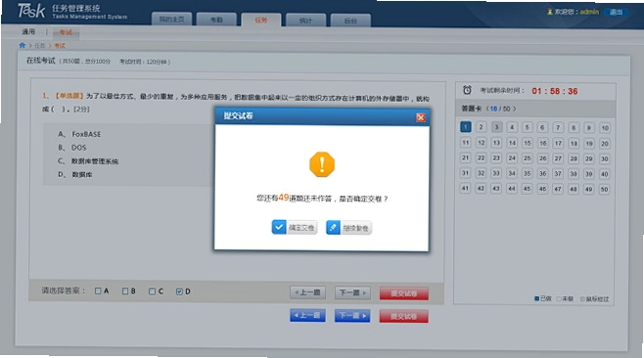Viewport: 644px width, 358px height.
Task: Click the 在线考试 page title
Action: click(x=41, y=61)
